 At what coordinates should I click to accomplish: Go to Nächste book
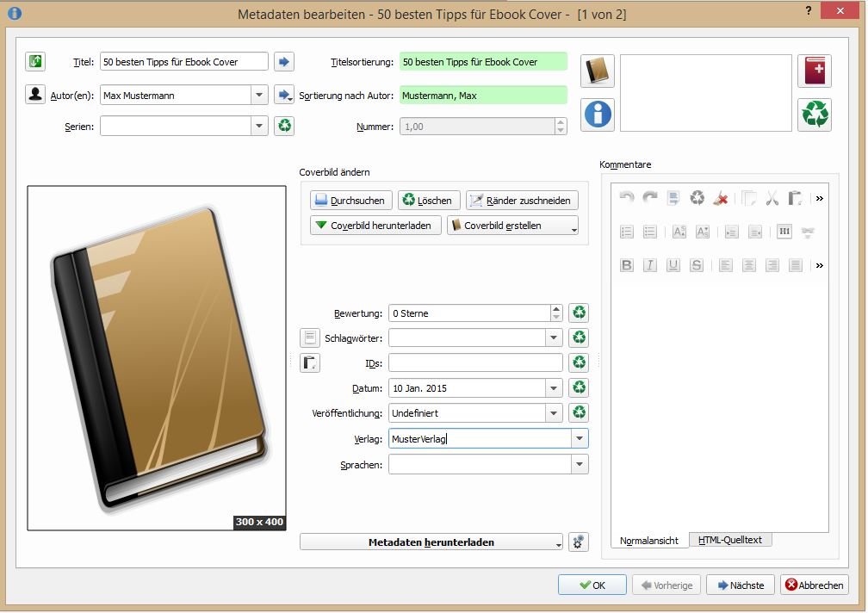[741, 585]
